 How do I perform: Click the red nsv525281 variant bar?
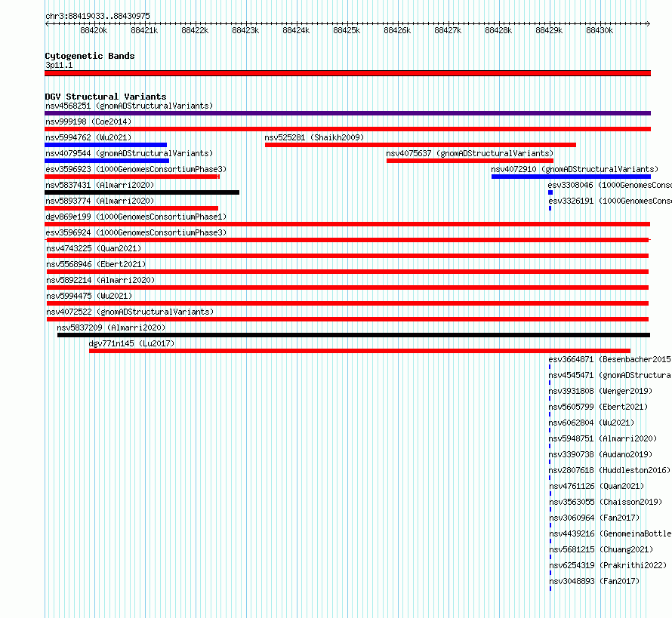tap(421, 145)
